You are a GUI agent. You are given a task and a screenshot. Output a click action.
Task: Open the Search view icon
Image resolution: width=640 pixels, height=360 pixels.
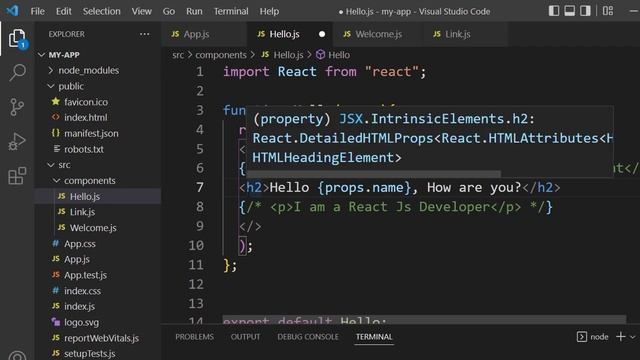point(17,73)
